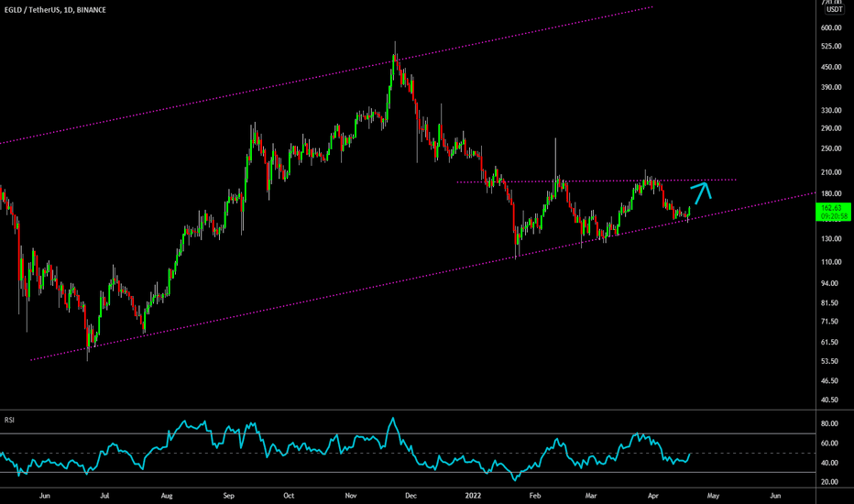The width and height of the screenshot is (854, 504).
Task: Click the 40.50 price axis label
Action: pyautogui.click(x=829, y=400)
